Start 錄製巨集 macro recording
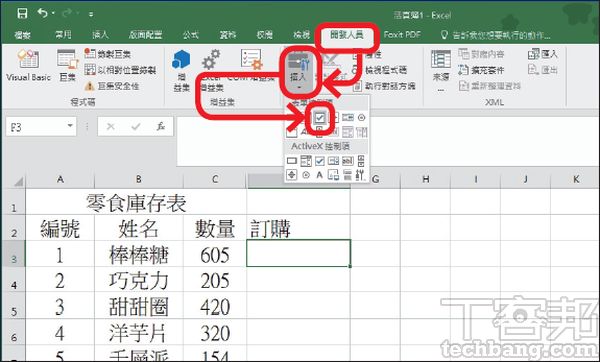The image size is (600, 362). click(x=108, y=54)
